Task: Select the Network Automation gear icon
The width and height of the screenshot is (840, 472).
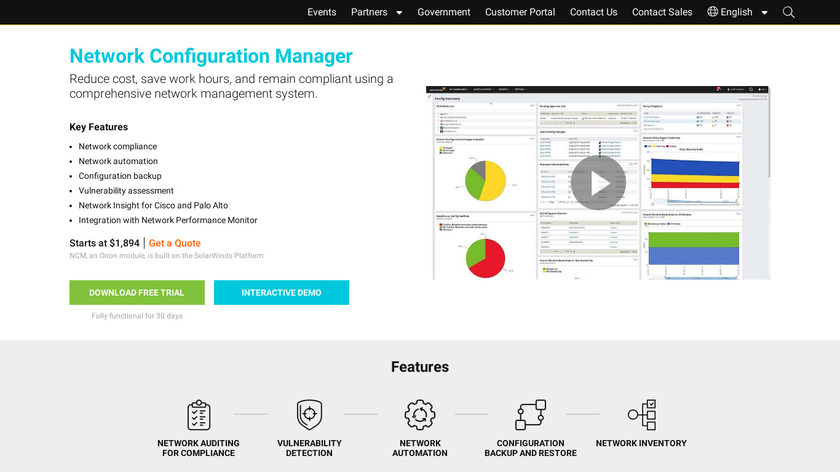Action: 419,415
